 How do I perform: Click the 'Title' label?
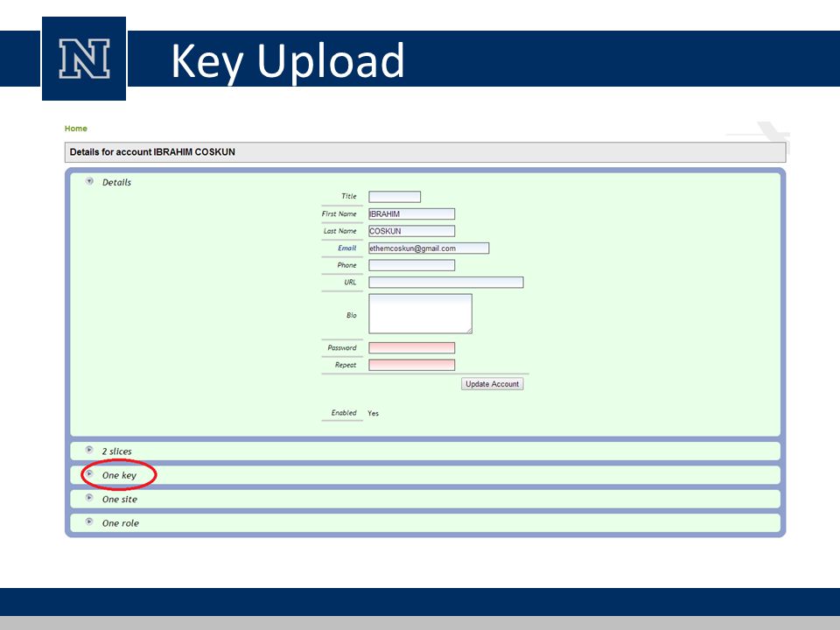(349, 196)
